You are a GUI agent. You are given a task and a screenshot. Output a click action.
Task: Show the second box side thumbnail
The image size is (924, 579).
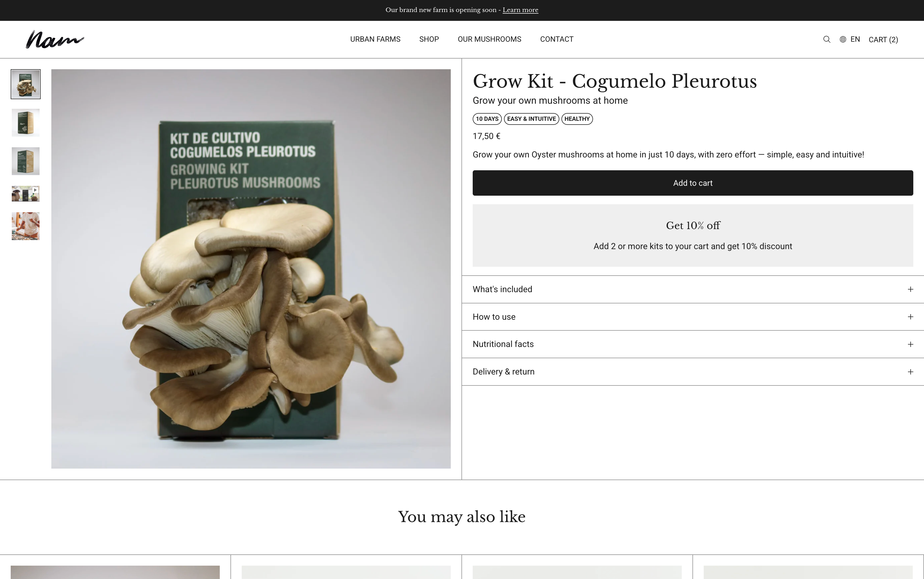[x=26, y=122]
